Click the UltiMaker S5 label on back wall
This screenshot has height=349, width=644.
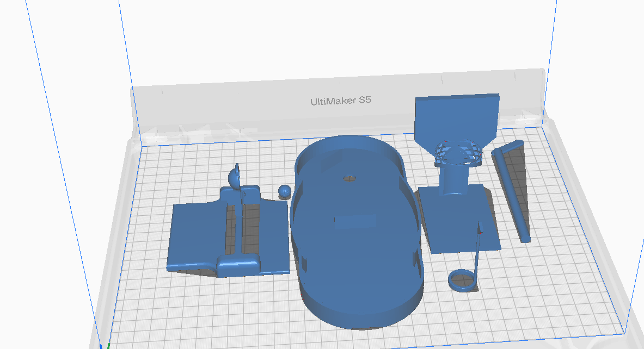pyautogui.click(x=341, y=101)
